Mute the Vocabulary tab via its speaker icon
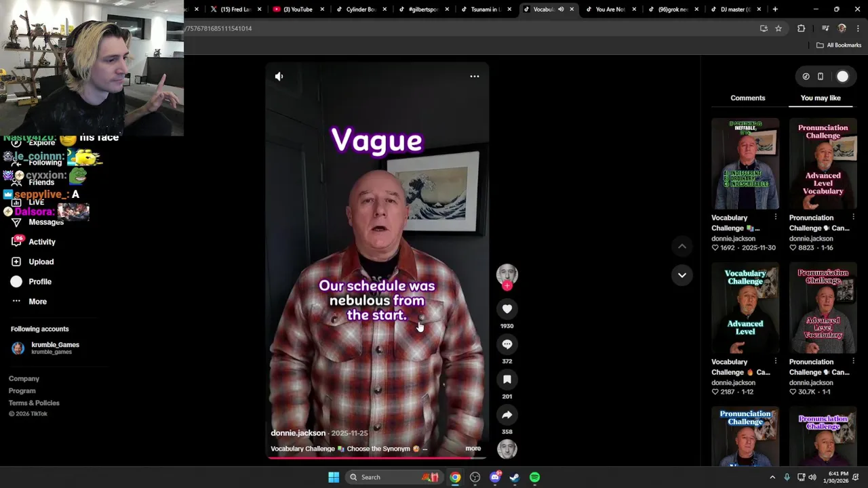This screenshot has width=868, height=488. click(x=560, y=9)
